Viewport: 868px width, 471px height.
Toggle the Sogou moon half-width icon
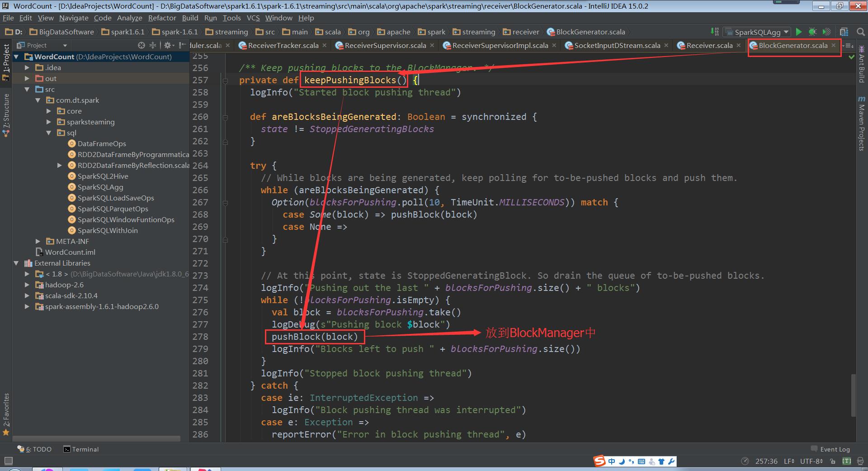pyautogui.click(x=622, y=461)
